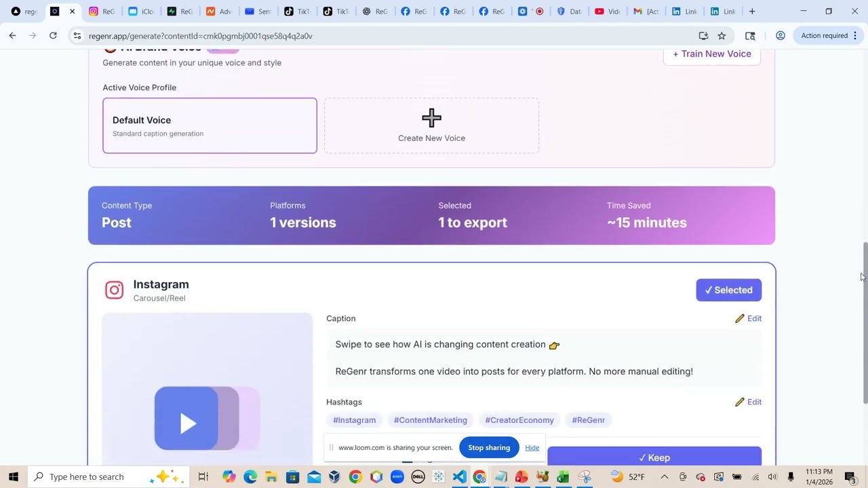Open a new browser tab
This screenshot has height=488, width=868.
coord(752,12)
